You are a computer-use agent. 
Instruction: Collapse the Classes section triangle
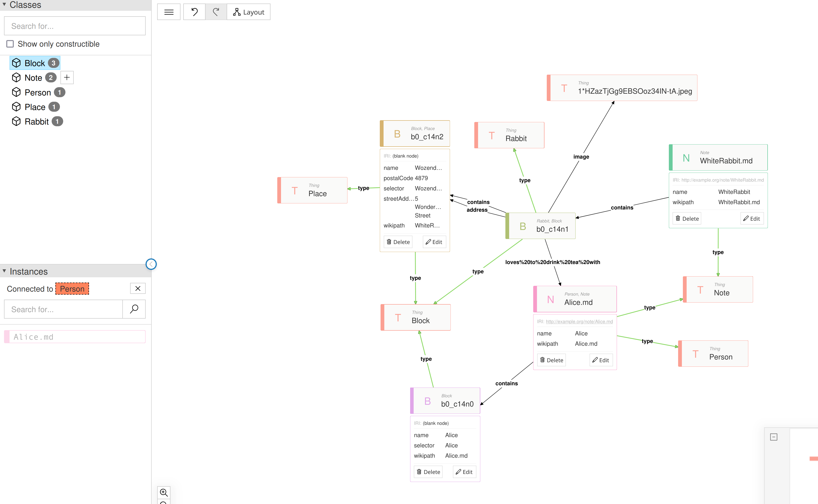[x=4, y=4]
